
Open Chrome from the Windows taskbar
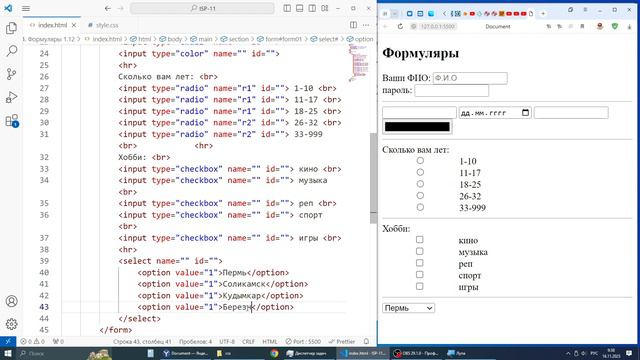[x=274, y=353]
